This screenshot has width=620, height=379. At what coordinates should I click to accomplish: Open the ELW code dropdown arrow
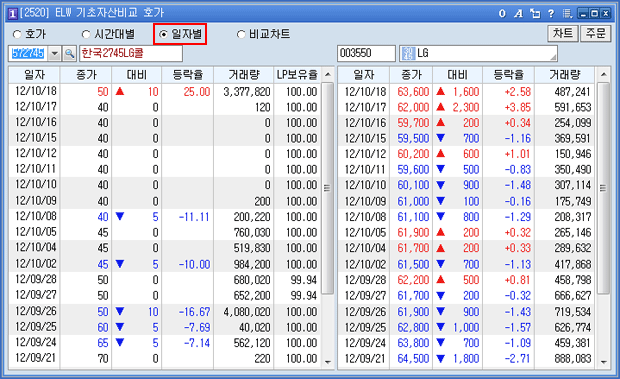[55, 53]
